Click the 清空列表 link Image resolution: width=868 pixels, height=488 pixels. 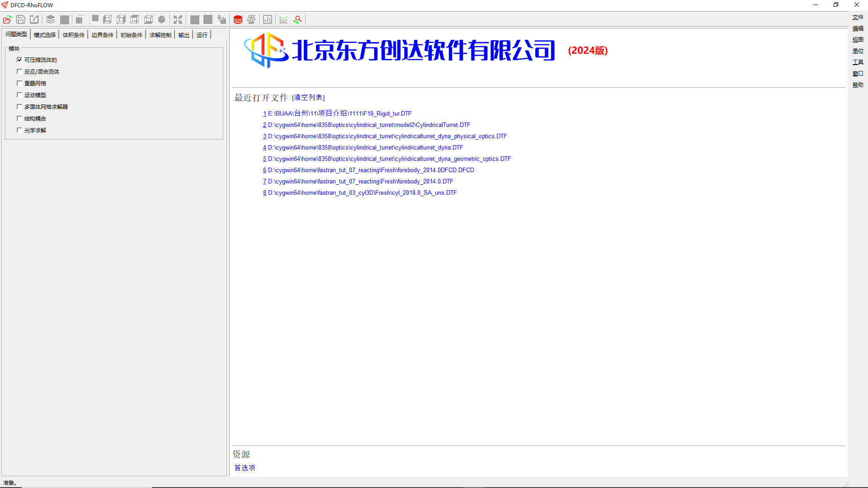[x=308, y=98]
